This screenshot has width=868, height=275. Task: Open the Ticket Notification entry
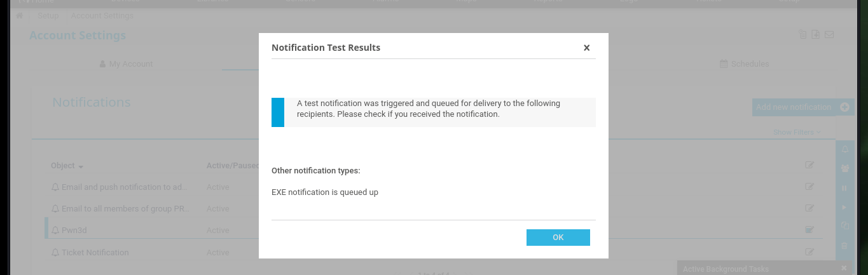[95, 252]
